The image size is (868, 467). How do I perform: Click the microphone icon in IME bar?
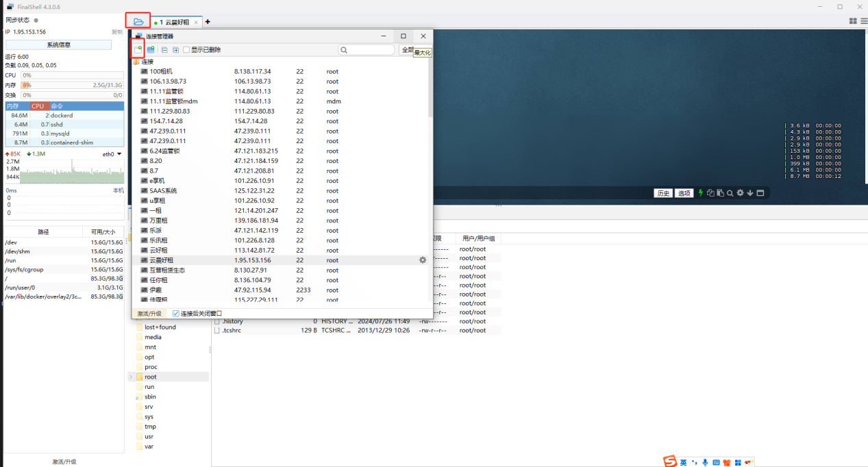[x=705, y=462]
